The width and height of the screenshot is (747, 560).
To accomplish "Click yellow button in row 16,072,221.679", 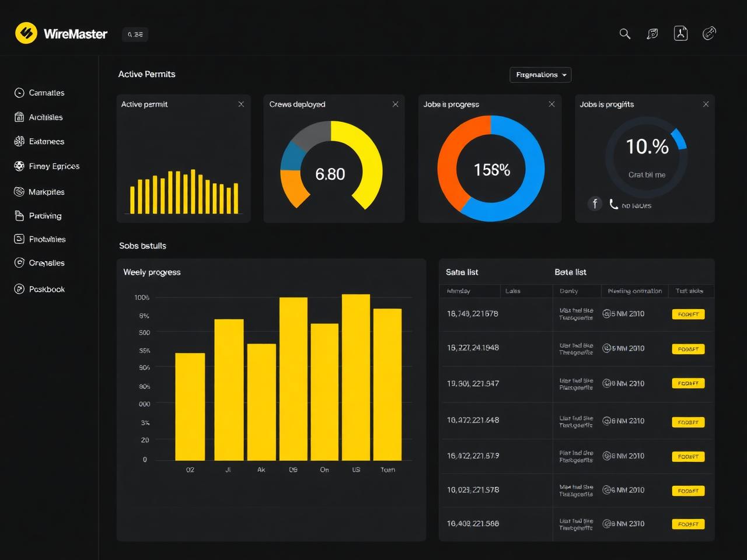I will (x=689, y=456).
